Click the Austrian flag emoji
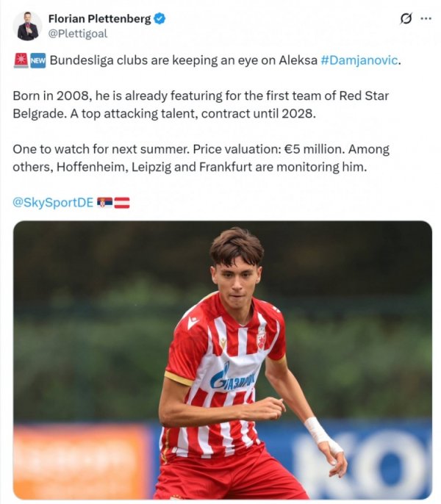 pyautogui.click(x=122, y=202)
